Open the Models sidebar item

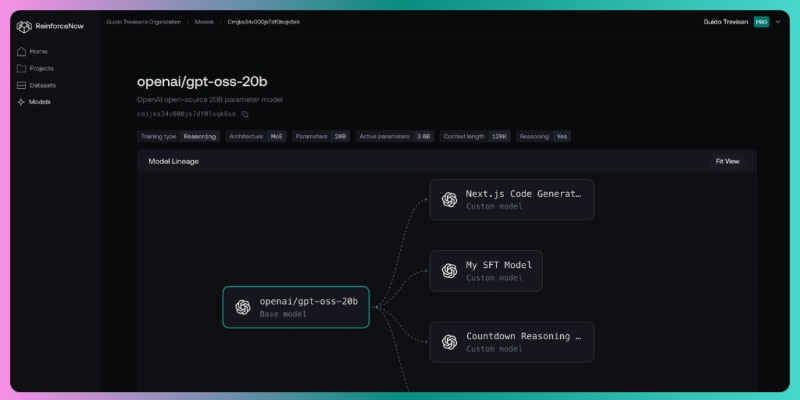pyautogui.click(x=34, y=102)
